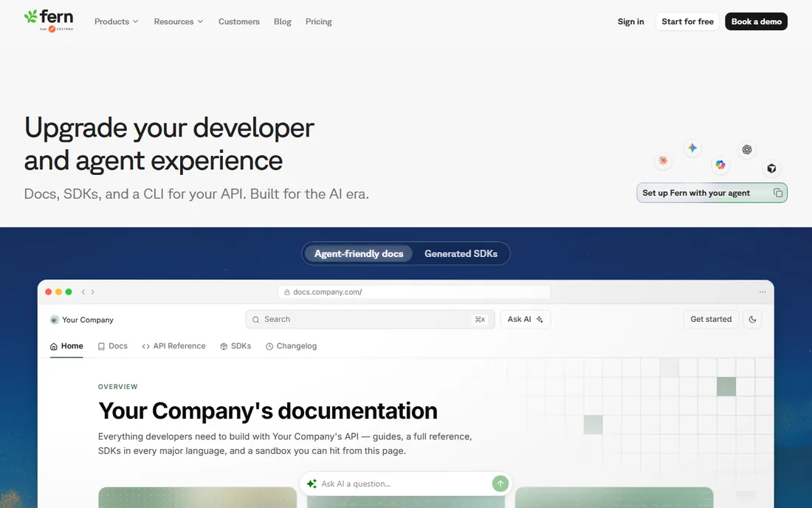Click Sign in

point(630,21)
